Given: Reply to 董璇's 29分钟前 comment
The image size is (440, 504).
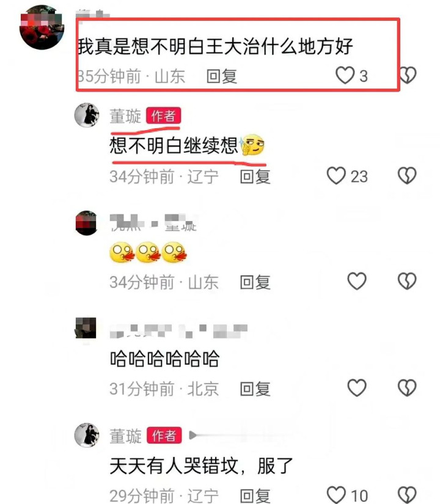Looking at the screenshot, I should [x=255, y=495].
